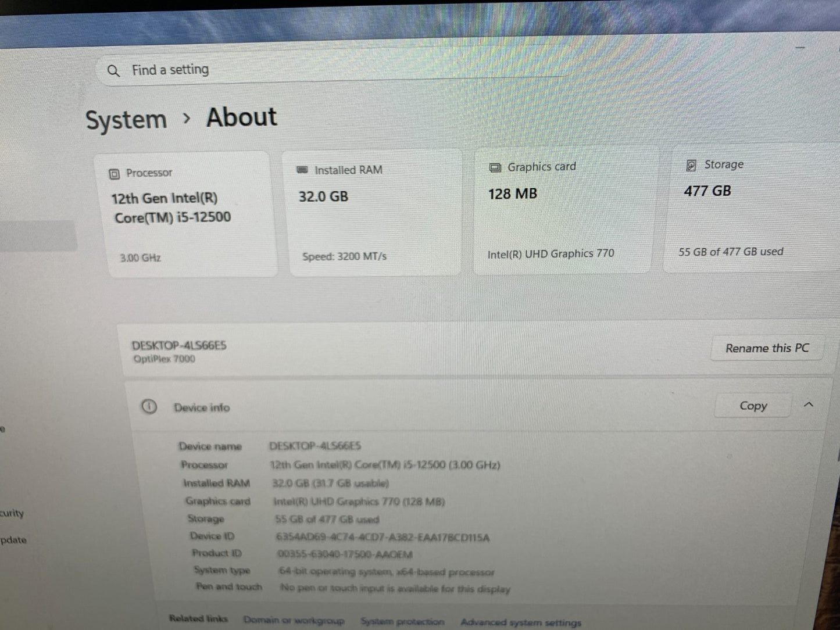The width and height of the screenshot is (840, 630).
Task: Open Advanced system settings link
Action: pyautogui.click(x=521, y=623)
